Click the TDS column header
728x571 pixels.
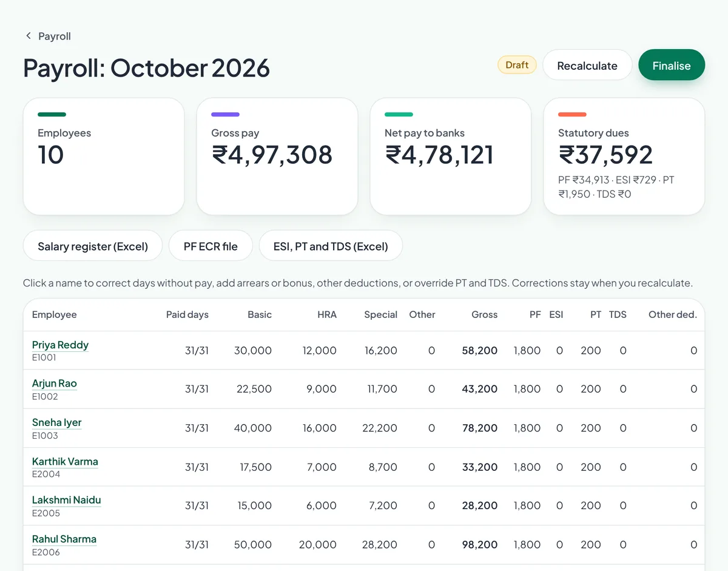click(x=618, y=314)
